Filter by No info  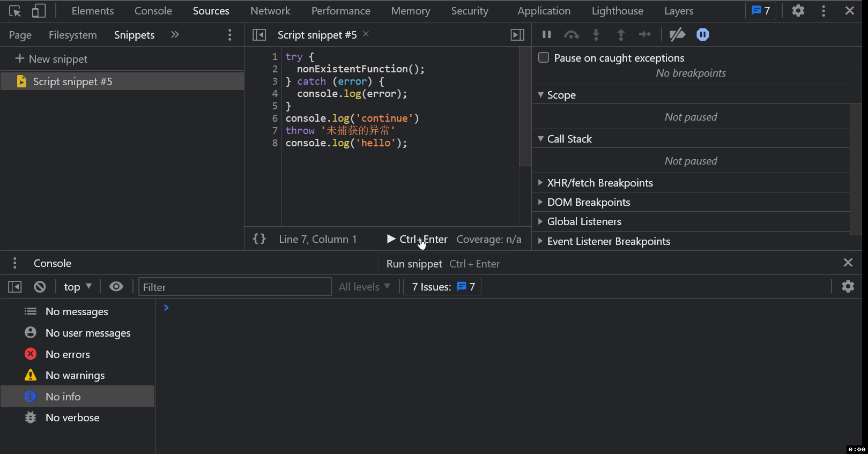(78, 397)
